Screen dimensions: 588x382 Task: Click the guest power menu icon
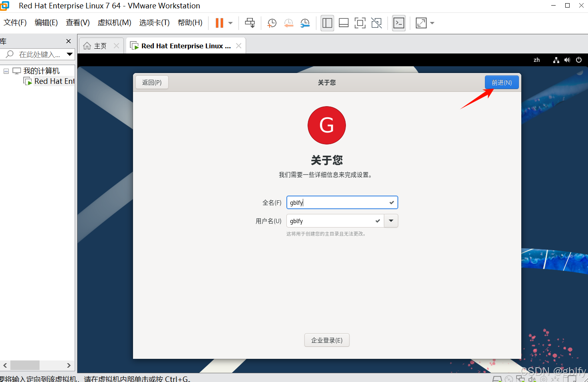click(579, 60)
